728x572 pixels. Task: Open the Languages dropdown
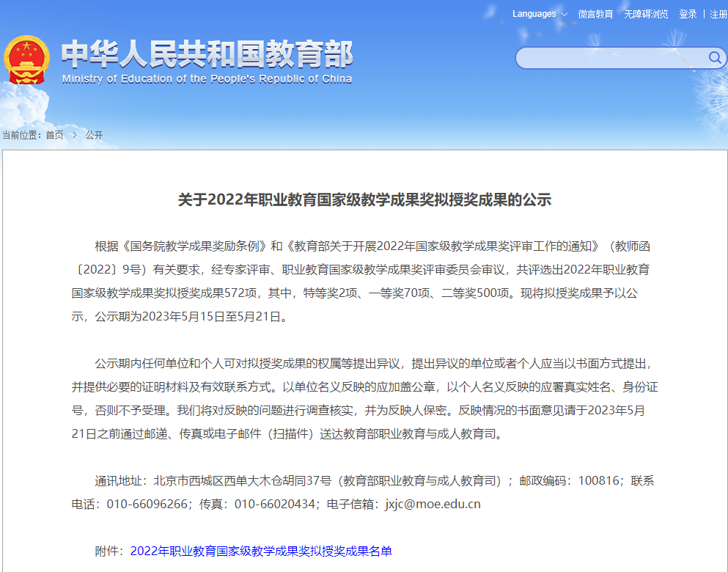(x=540, y=14)
